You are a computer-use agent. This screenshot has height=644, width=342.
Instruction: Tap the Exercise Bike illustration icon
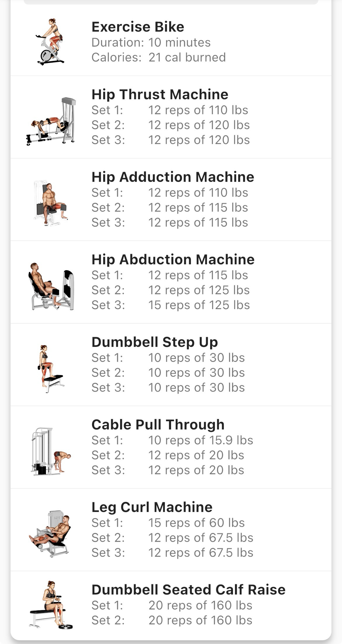coord(51,42)
